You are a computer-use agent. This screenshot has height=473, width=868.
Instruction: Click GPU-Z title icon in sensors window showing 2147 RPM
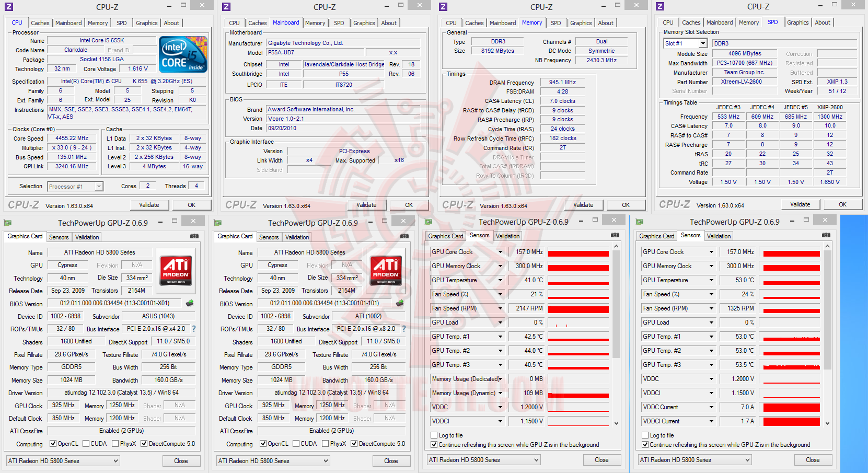429,222
